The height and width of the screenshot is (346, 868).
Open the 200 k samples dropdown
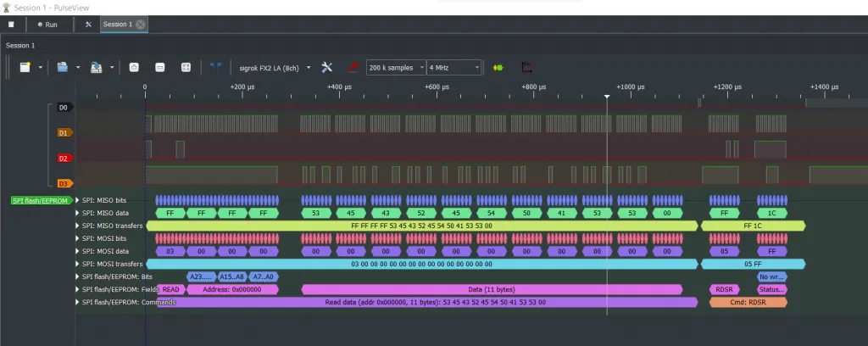pyautogui.click(x=396, y=67)
